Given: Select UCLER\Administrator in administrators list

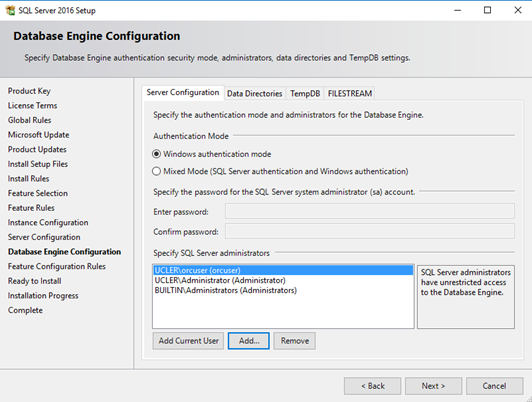Looking at the screenshot, I should [x=283, y=281].
